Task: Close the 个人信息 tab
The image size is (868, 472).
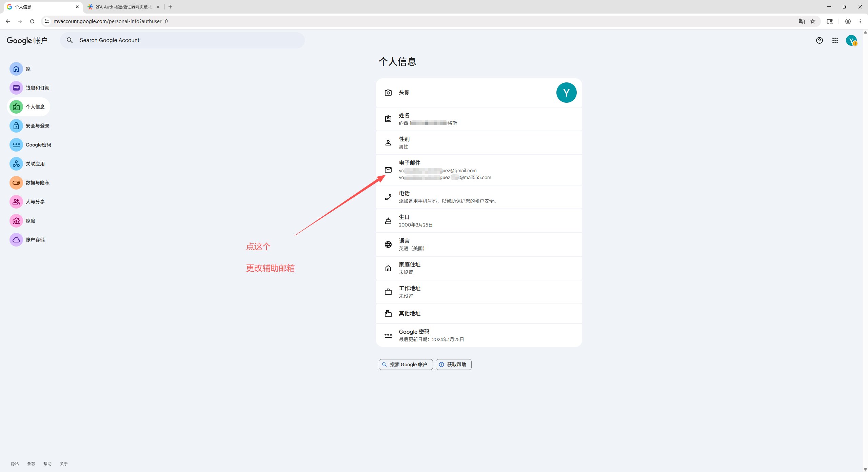Action: point(77,7)
